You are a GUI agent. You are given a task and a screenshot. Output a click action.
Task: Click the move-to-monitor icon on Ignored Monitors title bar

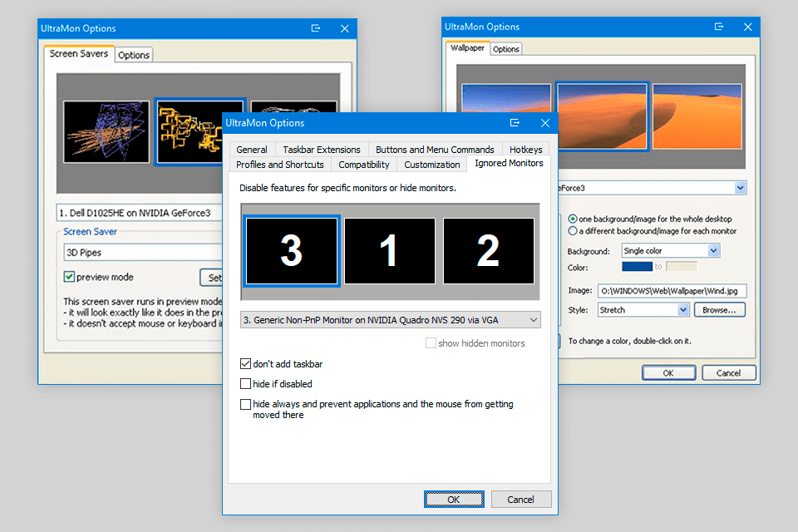click(x=515, y=122)
